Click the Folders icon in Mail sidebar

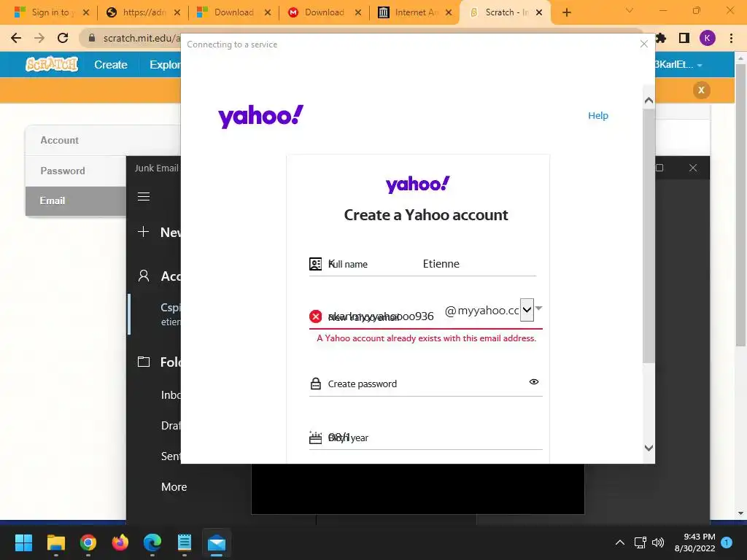(144, 362)
